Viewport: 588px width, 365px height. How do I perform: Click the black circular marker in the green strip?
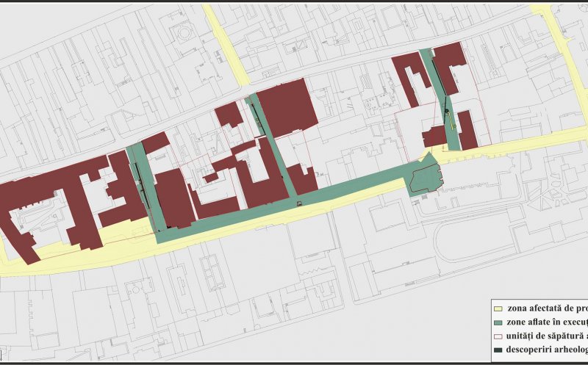(x=446, y=112)
